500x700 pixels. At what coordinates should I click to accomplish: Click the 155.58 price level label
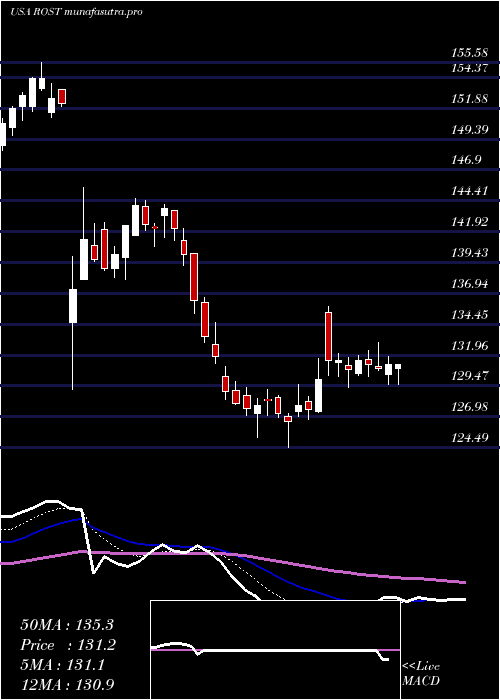(x=469, y=53)
